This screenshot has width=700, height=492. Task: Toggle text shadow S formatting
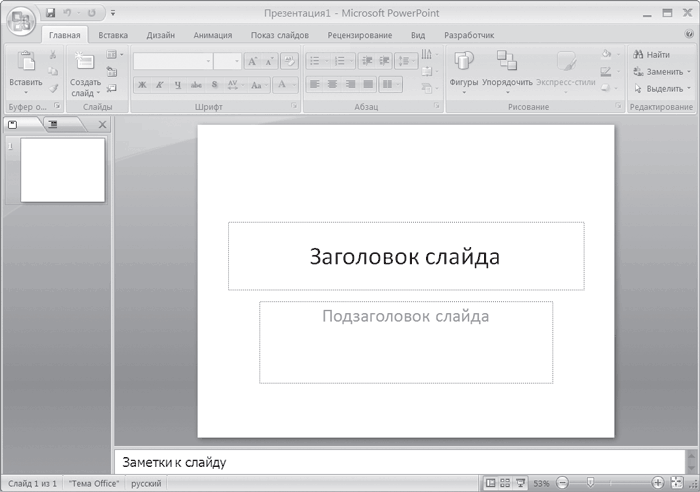pos(214,85)
